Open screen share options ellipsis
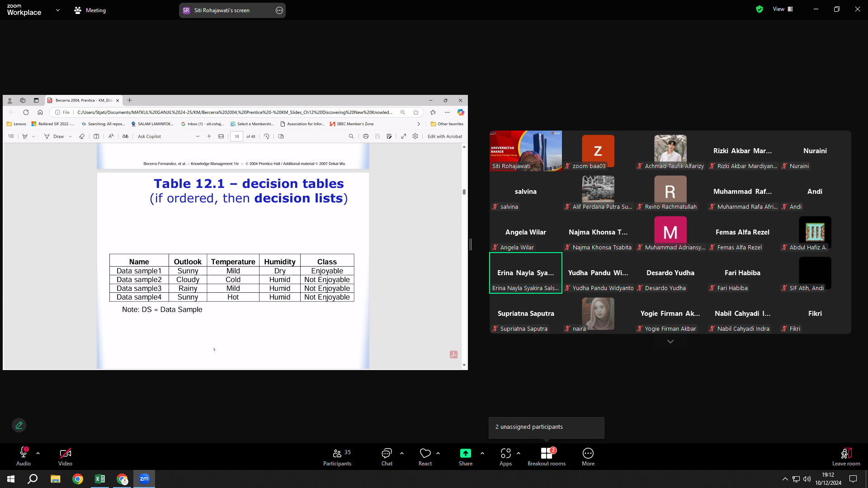Viewport: 868px width, 488px height. 279,10
